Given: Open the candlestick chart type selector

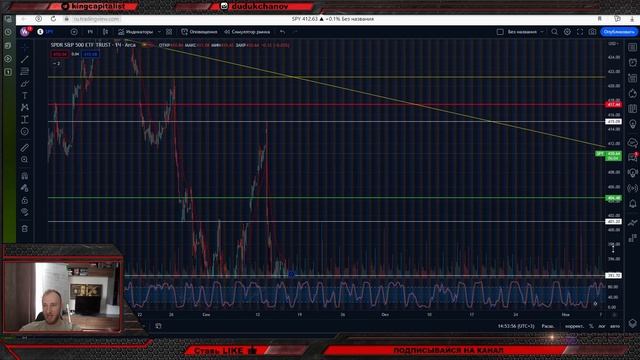Looking at the screenshot, I should coord(106,31).
